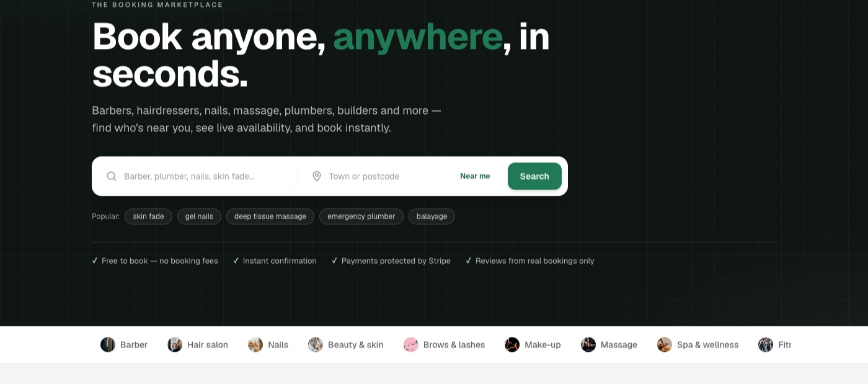This screenshot has height=384, width=868.
Task: Choose the emergency plumber chip
Action: 361,216
